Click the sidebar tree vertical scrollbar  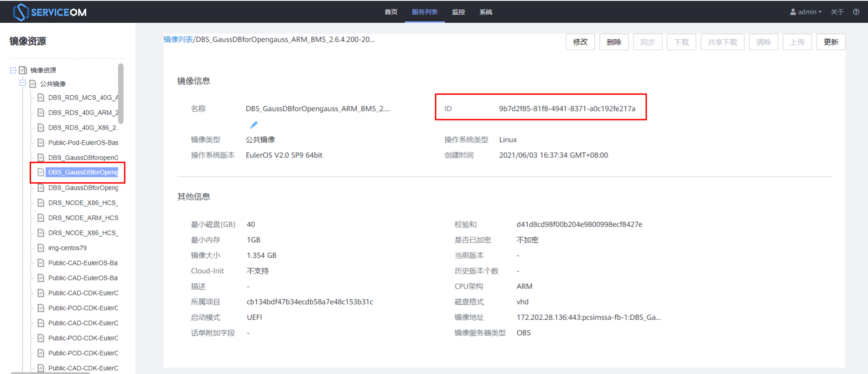click(121, 93)
